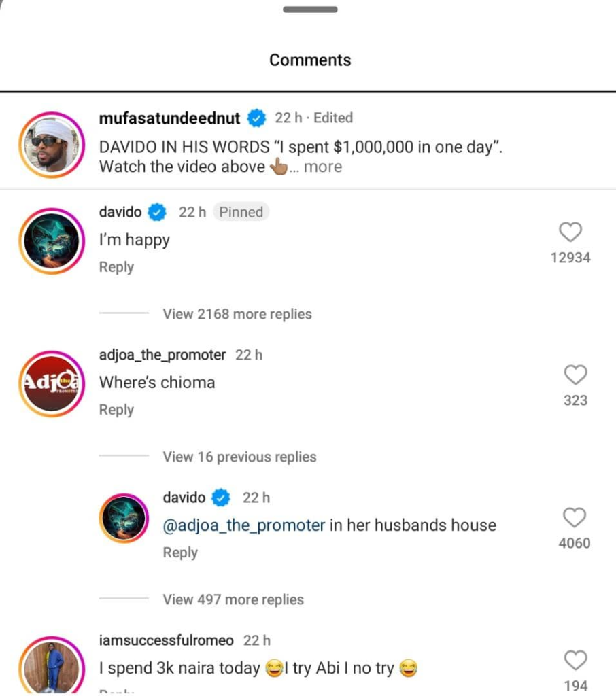Reply to davido's "I'm happy" comment

click(x=116, y=266)
